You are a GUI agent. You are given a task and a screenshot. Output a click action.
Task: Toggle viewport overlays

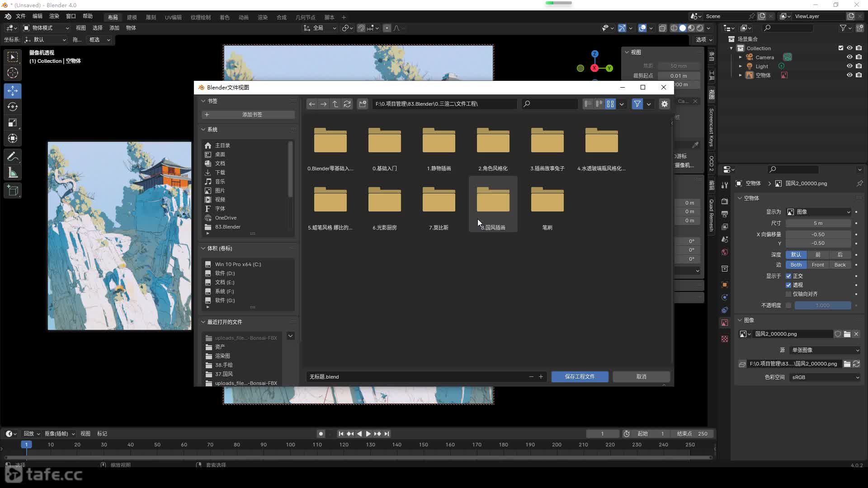(642, 28)
